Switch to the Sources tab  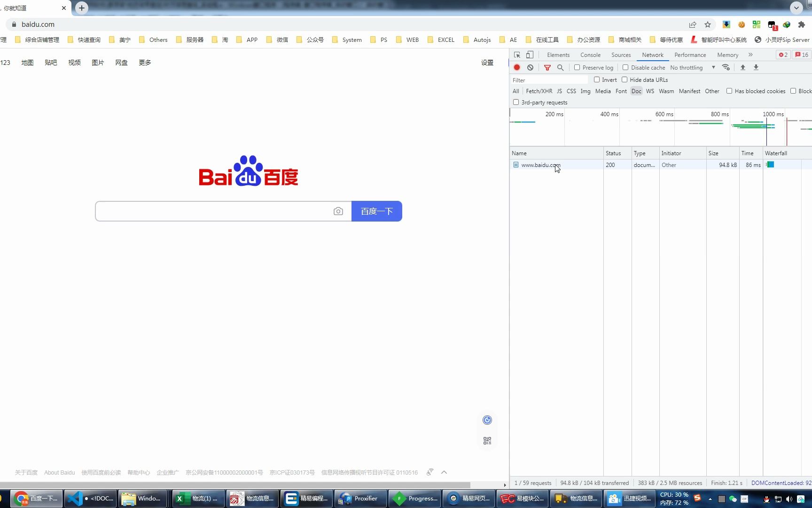[621, 55]
